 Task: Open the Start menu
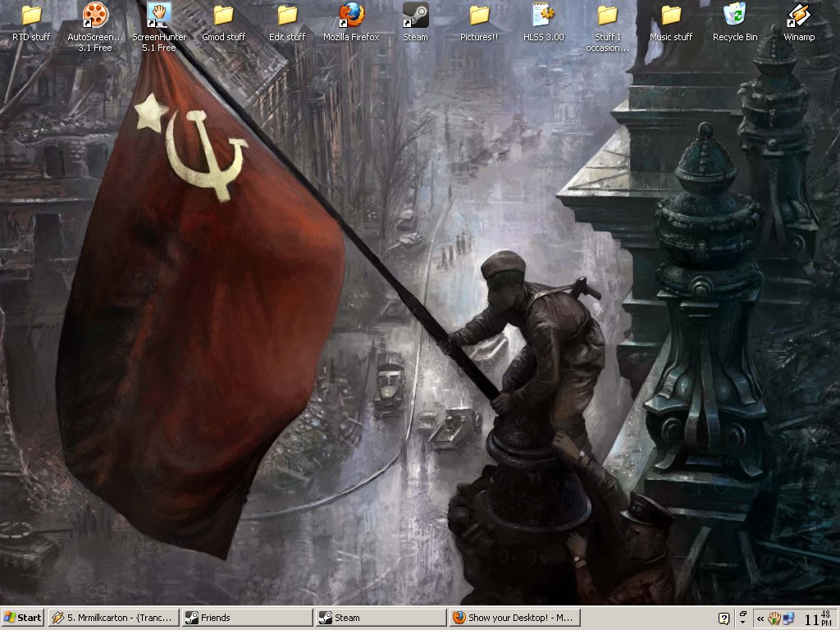(x=22, y=618)
